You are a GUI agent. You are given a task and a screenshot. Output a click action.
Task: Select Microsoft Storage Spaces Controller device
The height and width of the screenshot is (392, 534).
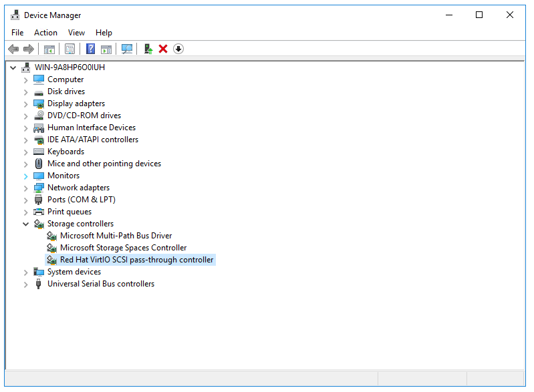[123, 248]
